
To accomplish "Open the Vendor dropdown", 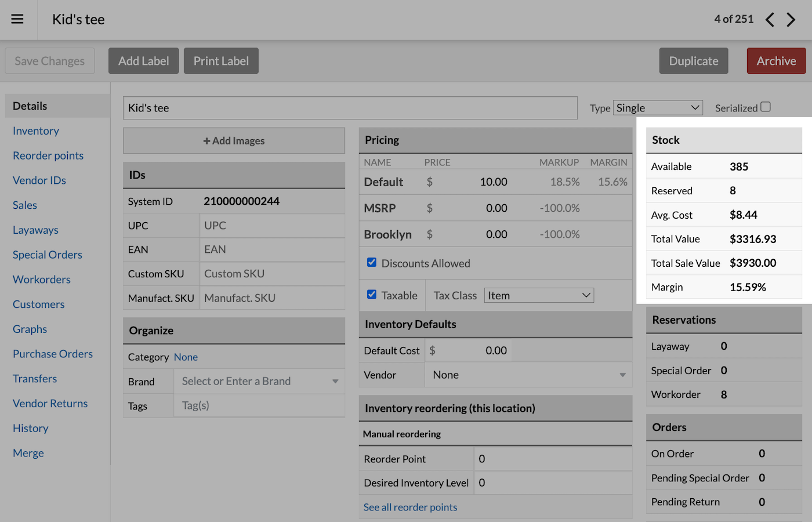I will coord(528,375).
